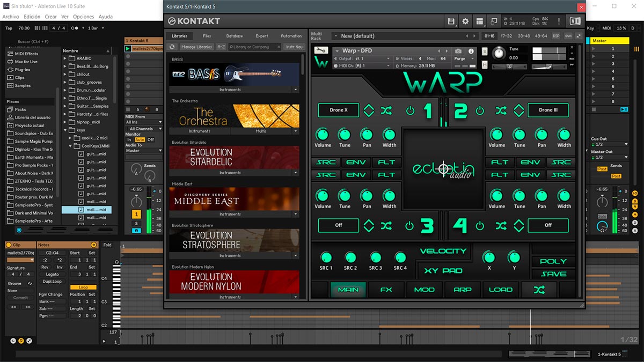Click the Kontakt minimized view icon
Viewport: 644px width, 362px height.
[494, 21]
